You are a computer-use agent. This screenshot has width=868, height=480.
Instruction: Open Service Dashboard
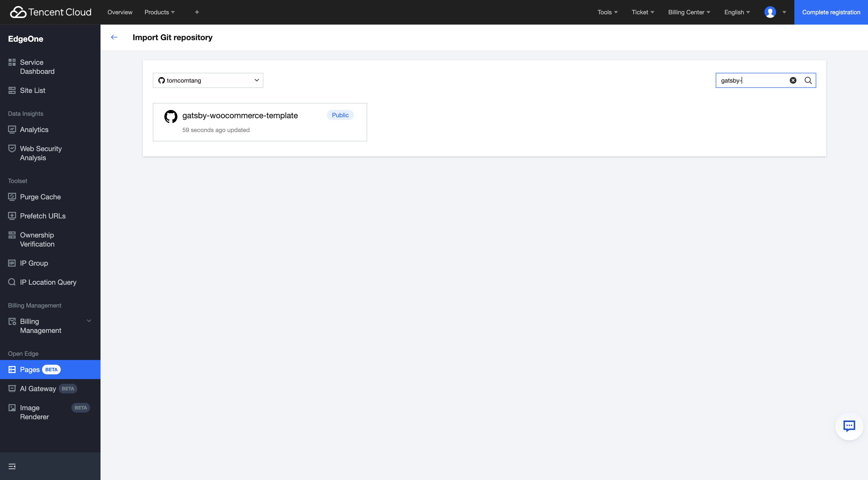[x=50, y=67]
